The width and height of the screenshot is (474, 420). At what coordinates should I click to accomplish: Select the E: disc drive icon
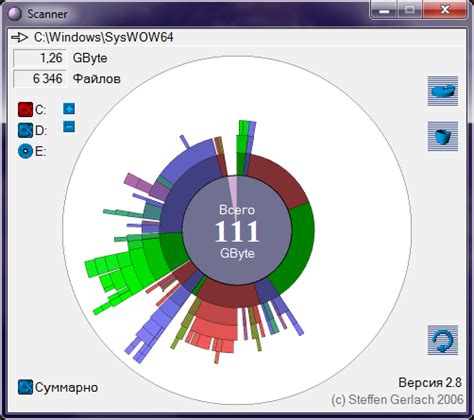[x=25, y=151]
